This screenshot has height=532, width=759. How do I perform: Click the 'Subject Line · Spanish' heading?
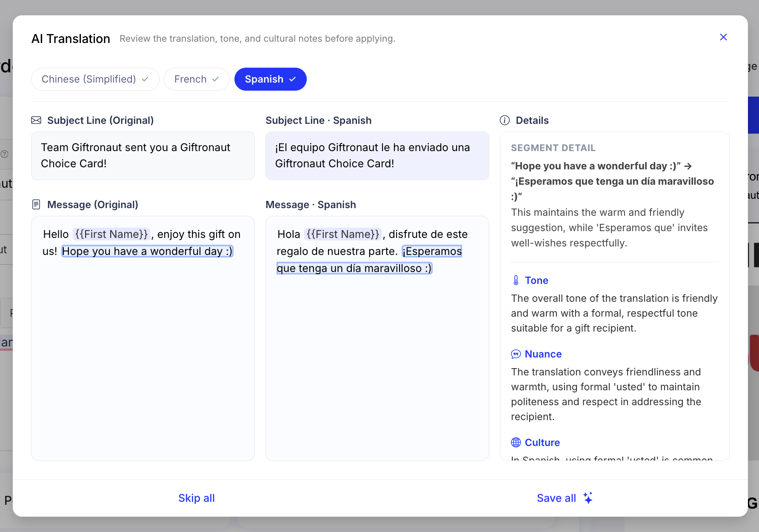click(x=319, y=120)
